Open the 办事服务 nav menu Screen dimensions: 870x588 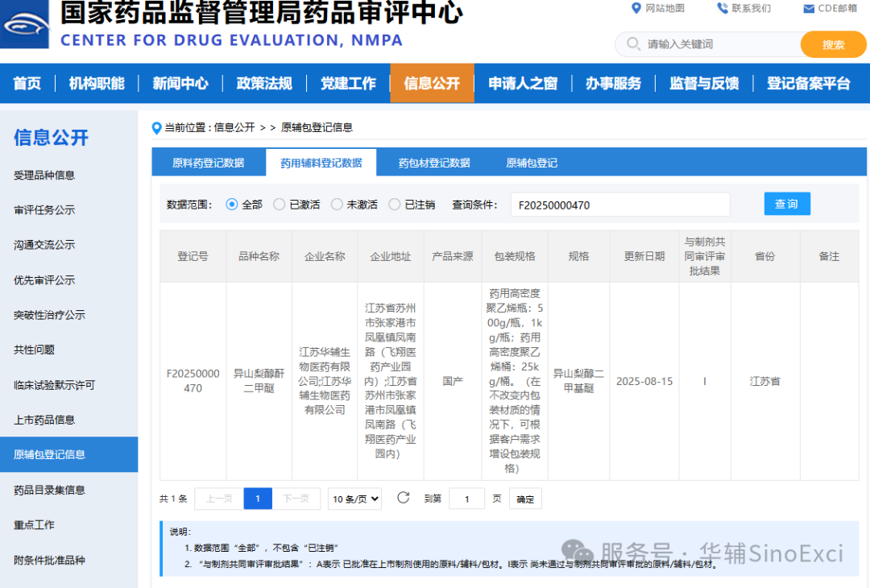(613, 83)
